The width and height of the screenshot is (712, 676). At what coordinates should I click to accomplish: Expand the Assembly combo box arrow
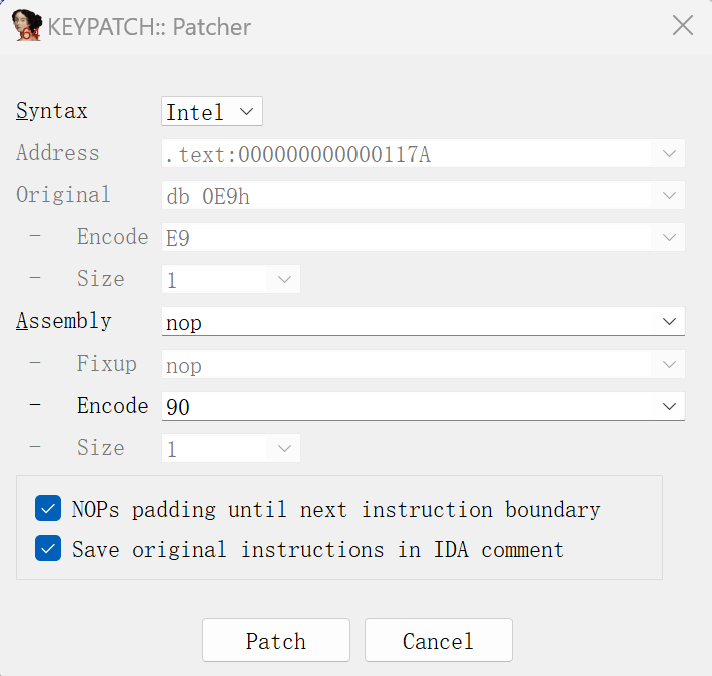click(669, 321)
